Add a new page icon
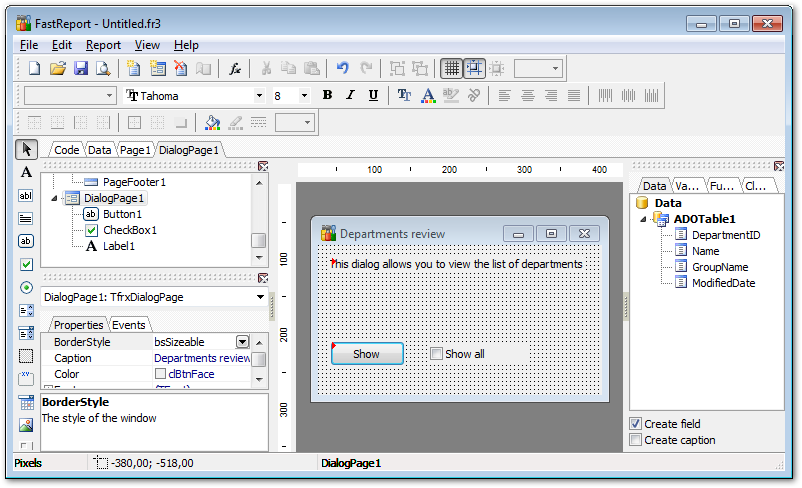 pos(133,68)
